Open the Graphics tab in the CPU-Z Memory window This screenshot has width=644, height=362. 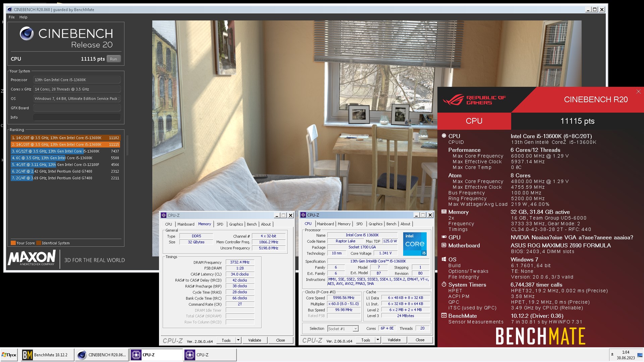(236, 224)
